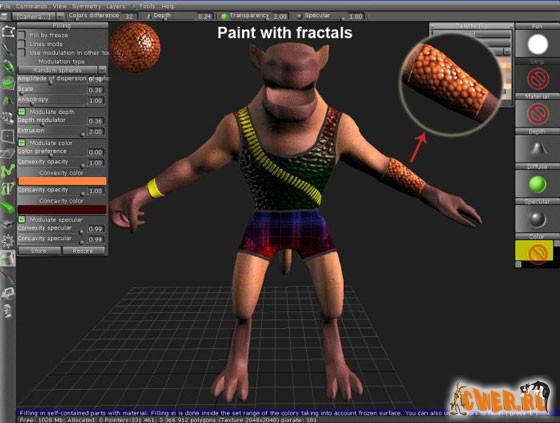560x423 pixels.
Task: Enable the Lines mode checkbox
Action: click(x=22, y=44)
